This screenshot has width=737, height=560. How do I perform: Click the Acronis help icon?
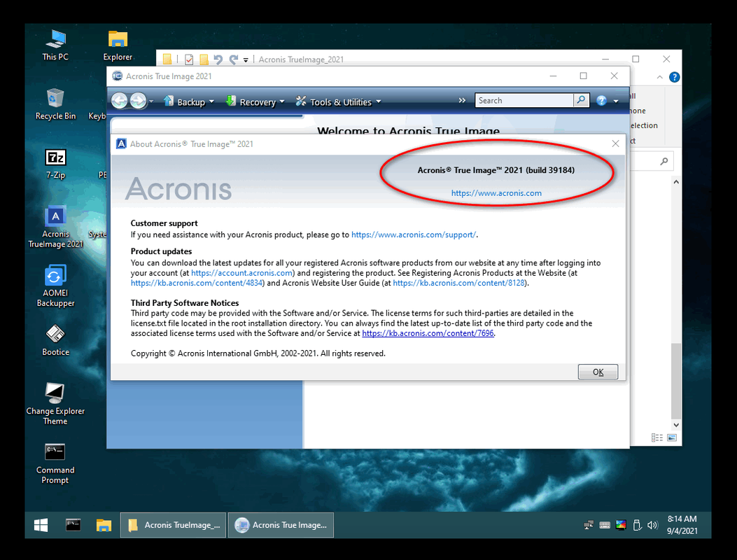coord(601,101)
